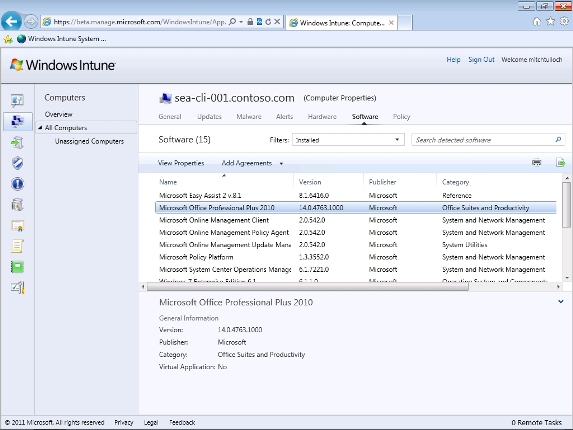Open Windows Intune System favorites bar link
The height and width of the screenshot is (430, 573).
62,39
